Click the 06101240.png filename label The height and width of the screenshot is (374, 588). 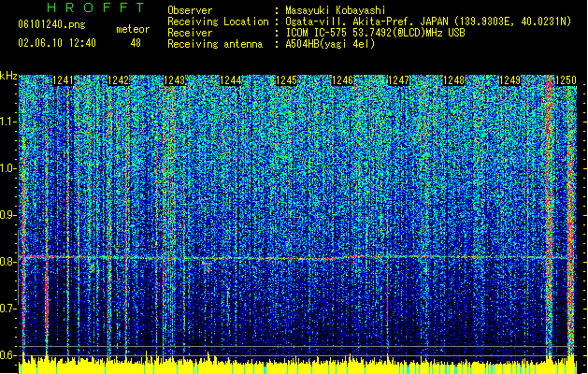pos(51,25)
